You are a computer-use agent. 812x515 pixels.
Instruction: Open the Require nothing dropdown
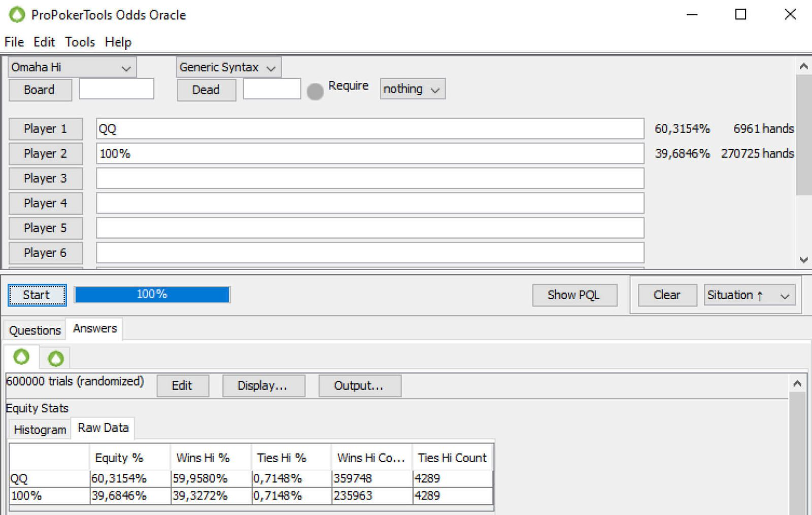412,89
